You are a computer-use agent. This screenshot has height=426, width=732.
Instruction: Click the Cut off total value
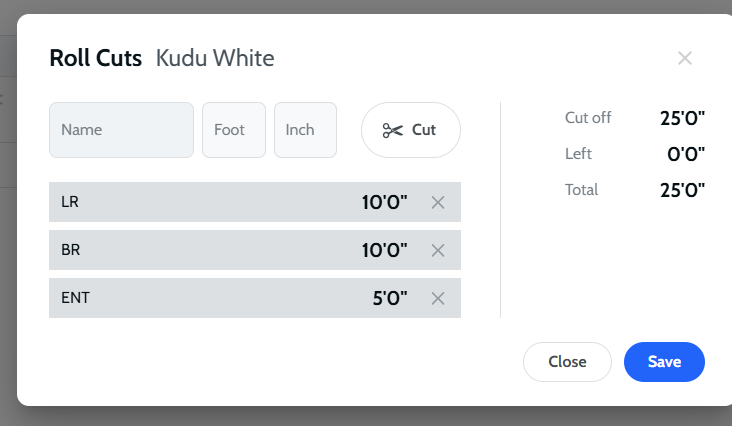point(682,118)
